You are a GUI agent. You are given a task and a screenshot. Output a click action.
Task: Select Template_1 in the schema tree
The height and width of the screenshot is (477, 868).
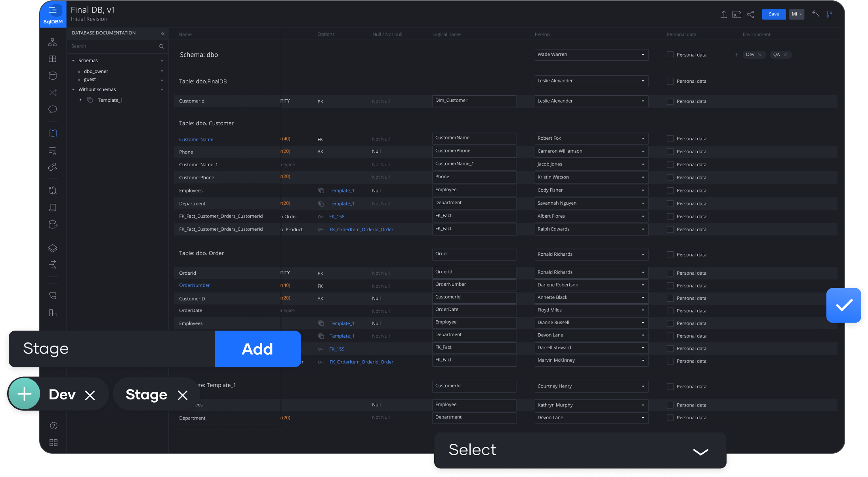pyautogui.click(x=110, y=100)
